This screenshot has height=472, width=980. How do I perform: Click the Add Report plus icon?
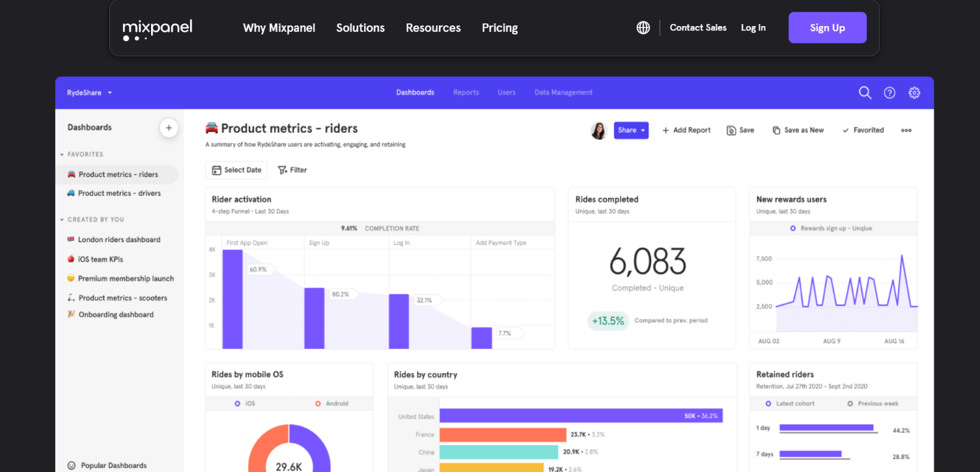(665, 130)
